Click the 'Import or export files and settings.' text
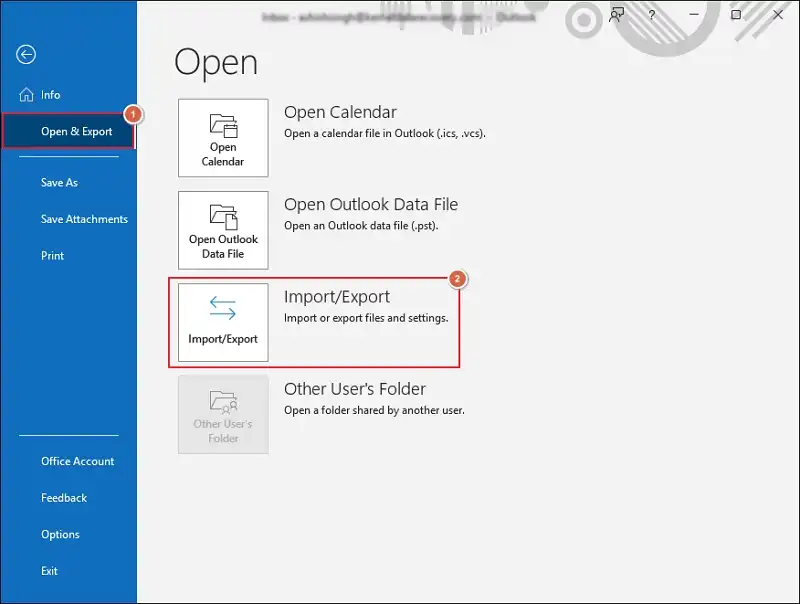The width and height of the screenshot is (800, 604). [x=366, y=318]
